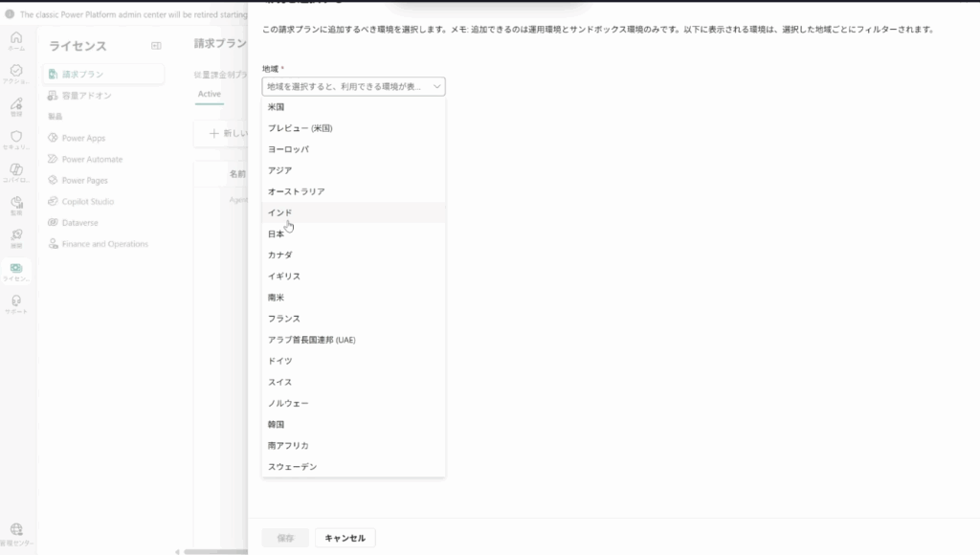The width and height of the screenshot is (980, 555).
Task: Switch to the Active tab
Action: pos(209,94)
